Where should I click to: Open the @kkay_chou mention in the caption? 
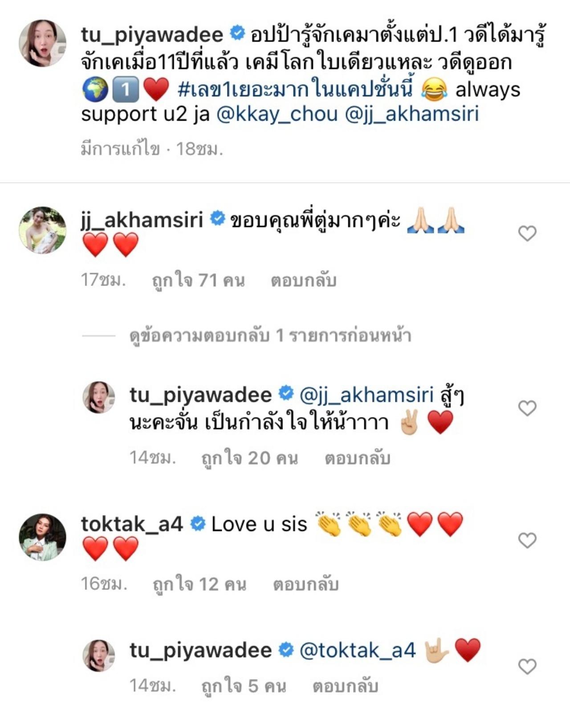coord(277,114)
